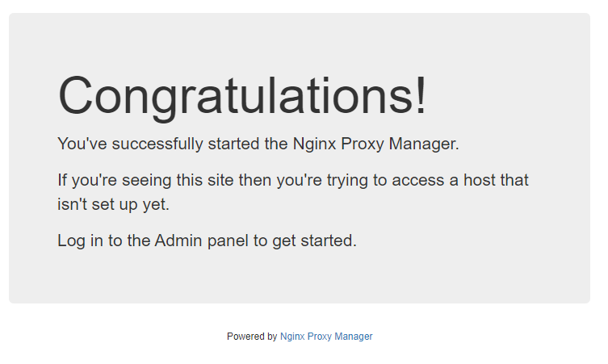This screenshot has width=608, height=364.
Task: Click the "isn't set up yet." text line
Action: 114,205
